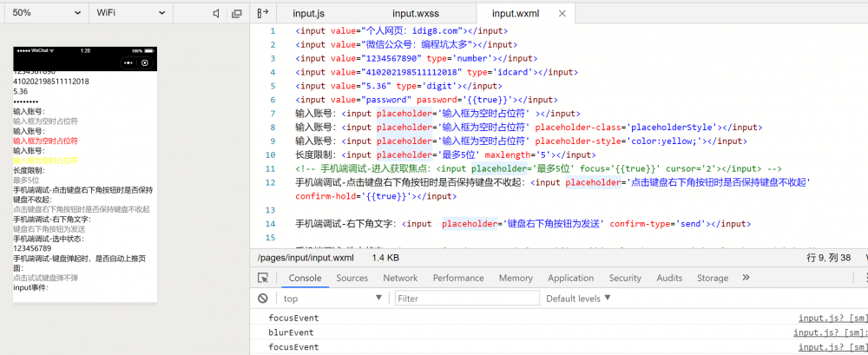The image size is (868, 355).
Task: Show more devtools tabs chevron
Action: click(746, 278)
